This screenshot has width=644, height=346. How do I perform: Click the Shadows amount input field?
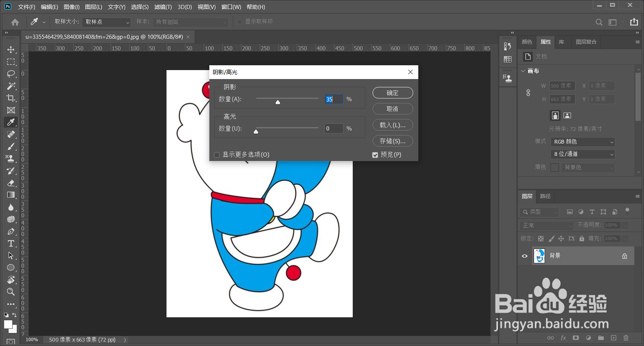[334, 99]
